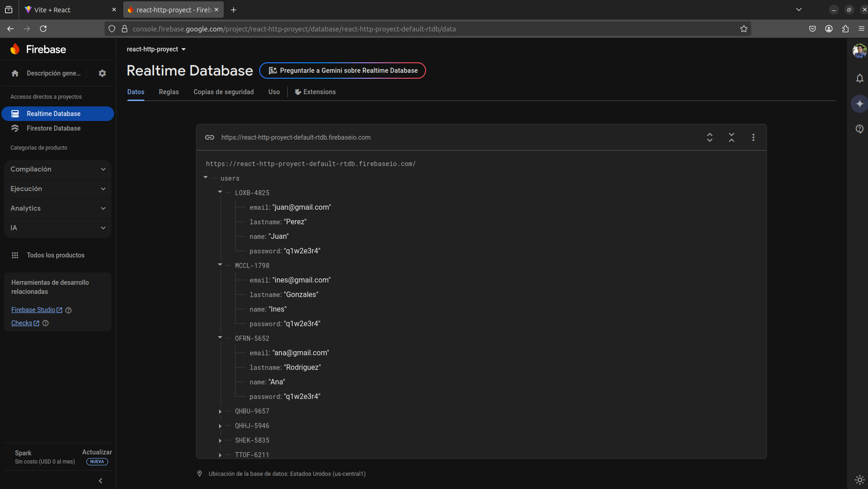868x489 pixels.
Task: Click the database URL link in header
Action: pos(296,137)
